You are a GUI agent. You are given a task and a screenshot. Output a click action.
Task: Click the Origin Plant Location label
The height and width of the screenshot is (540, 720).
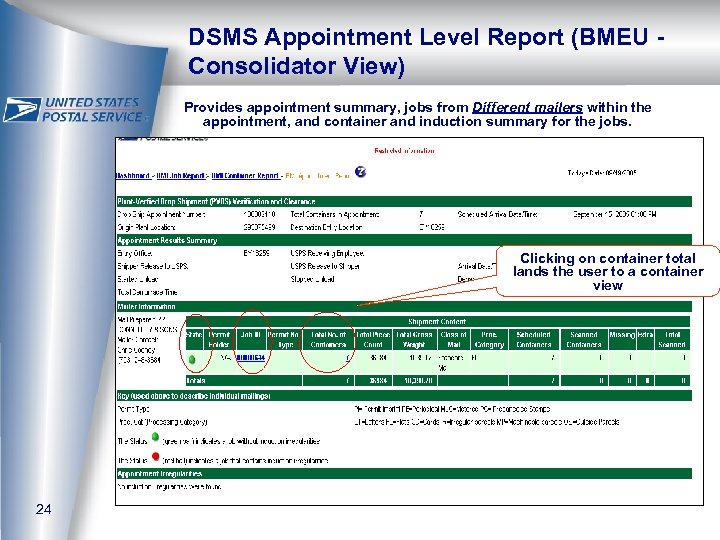pyautogui.click(x=146, y=227)
